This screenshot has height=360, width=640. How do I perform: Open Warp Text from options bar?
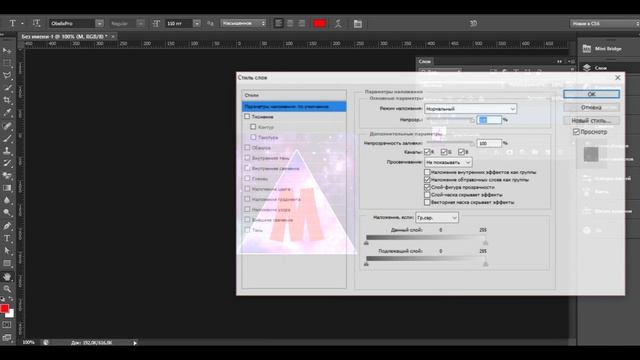338,23
